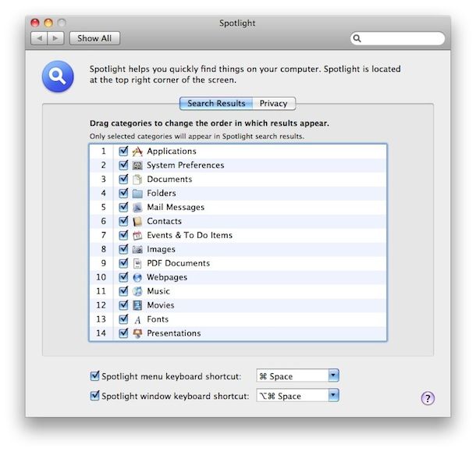Image resolution: width=476 pixels, height=452 pixels.
Task: Go back with the left arrow button
Action: coord(39,38)
